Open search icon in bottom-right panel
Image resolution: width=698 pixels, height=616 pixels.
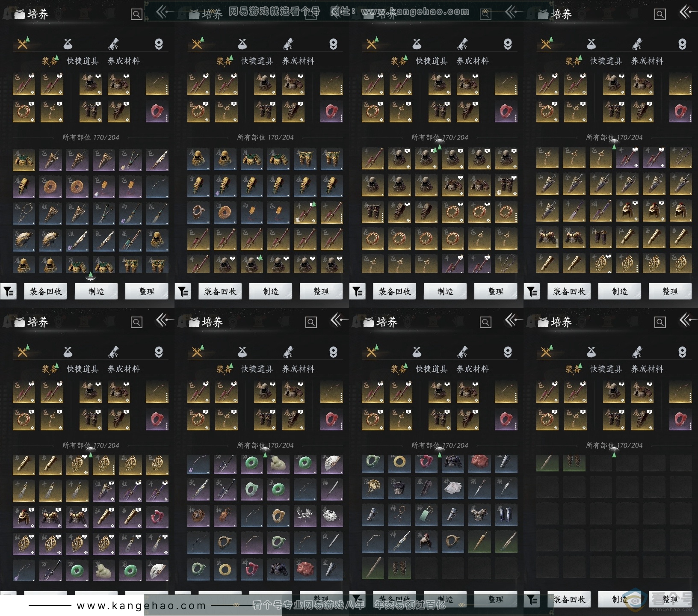click(660, 322)
